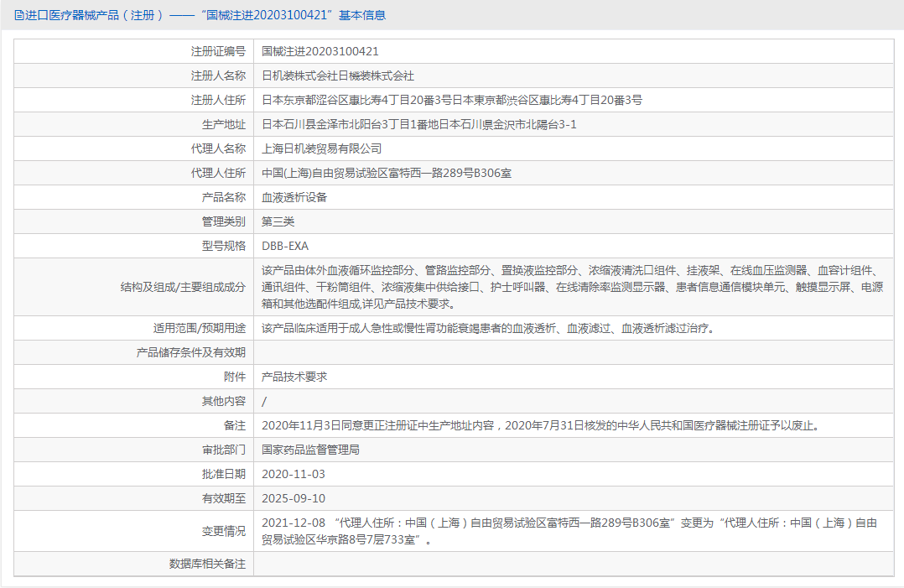Click the 型号规格 label

(x=224, y=246)
